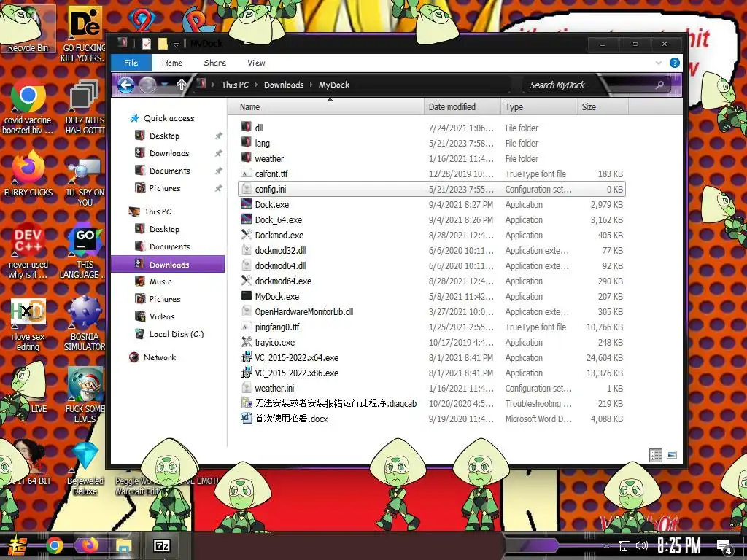The width and height of the screenshot is (747, 560).
Task: Select the Recycle Bin desktop icon
Action: 28,28
